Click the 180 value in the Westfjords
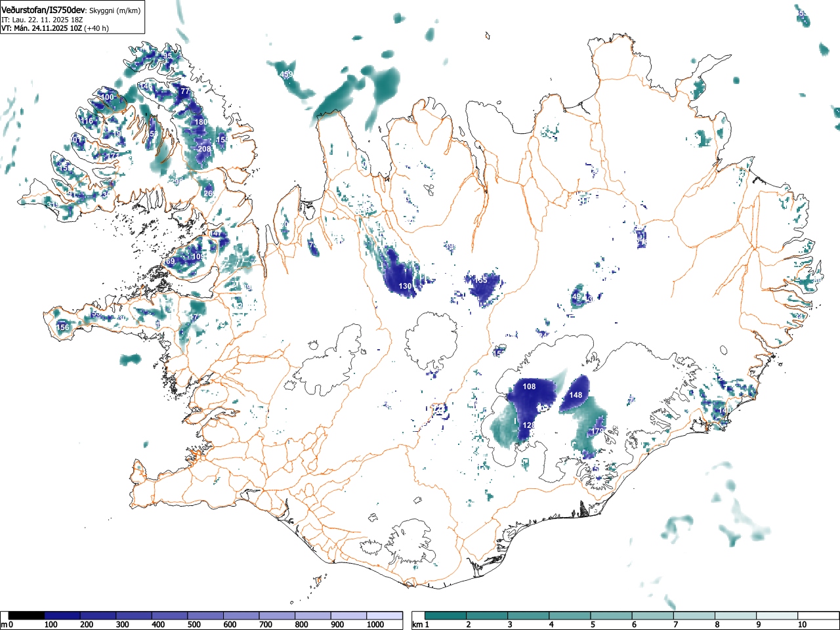The height and width of the screenshot is (630, 840). coord(201,122)
